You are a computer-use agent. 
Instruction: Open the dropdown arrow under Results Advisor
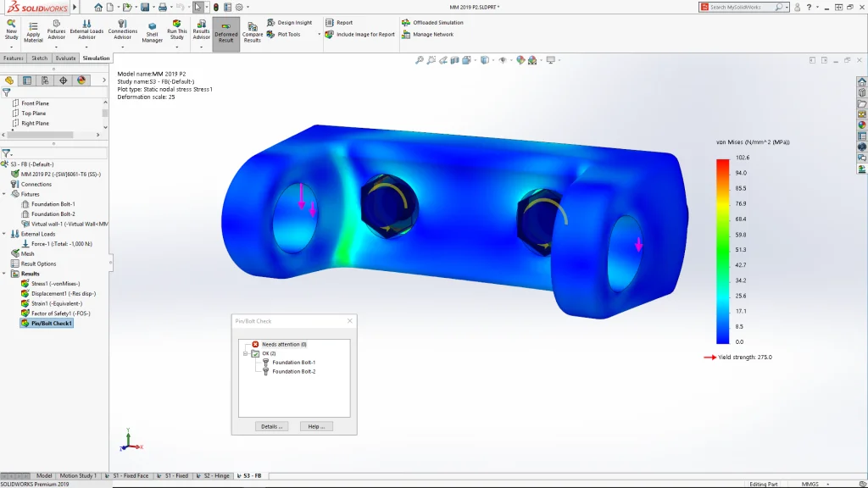click(201, 47)
